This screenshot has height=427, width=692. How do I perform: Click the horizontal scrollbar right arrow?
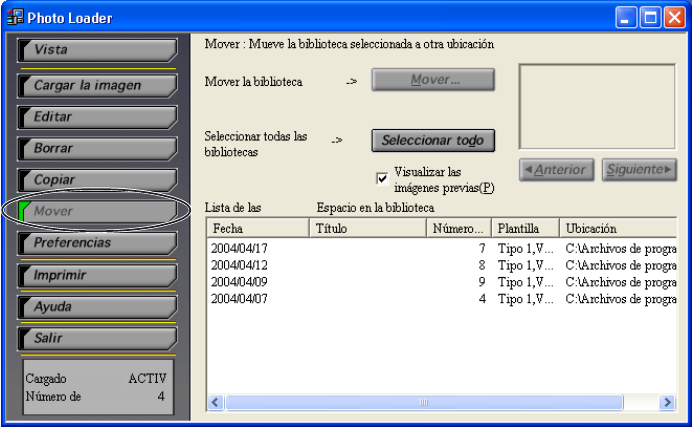(x=667, y=402)
